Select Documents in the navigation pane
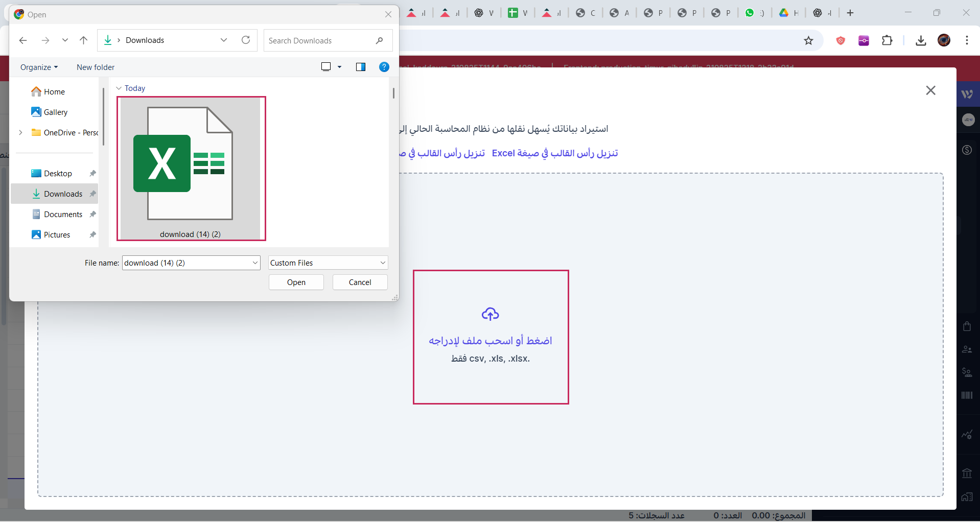 pyautogui.click(x=63, y=215)
